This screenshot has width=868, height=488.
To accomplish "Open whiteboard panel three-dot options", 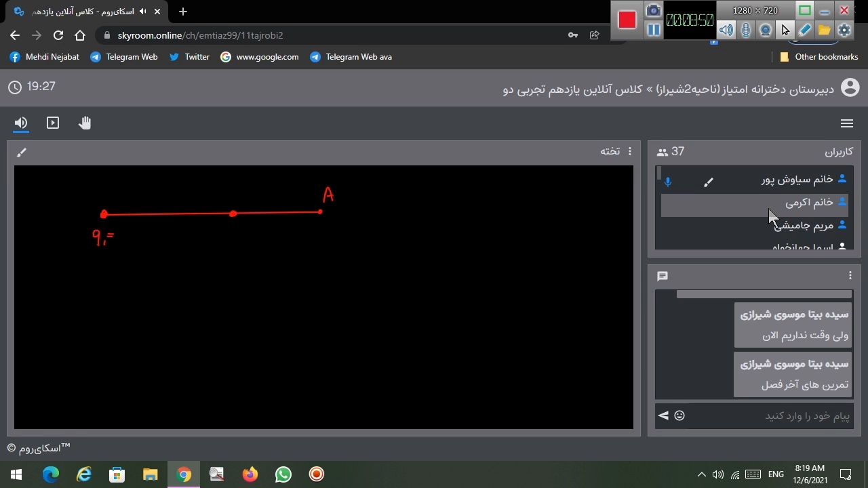I will point(630,151).
